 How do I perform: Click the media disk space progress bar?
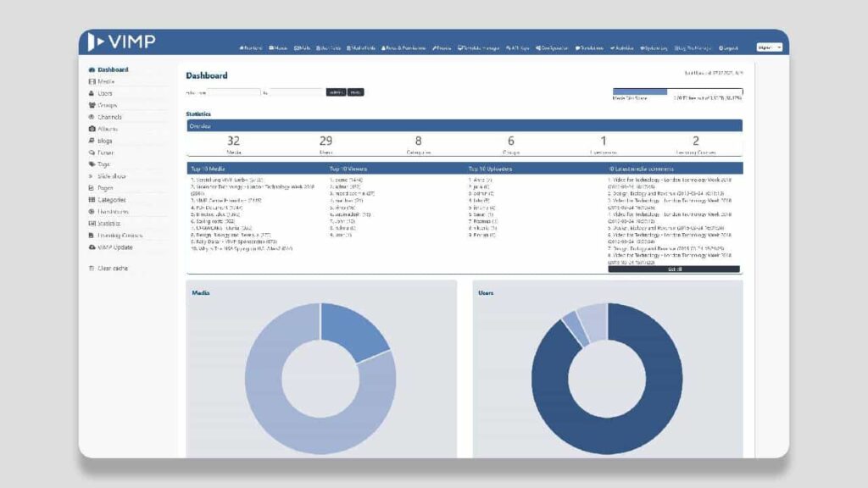click(x=677, y=91)
